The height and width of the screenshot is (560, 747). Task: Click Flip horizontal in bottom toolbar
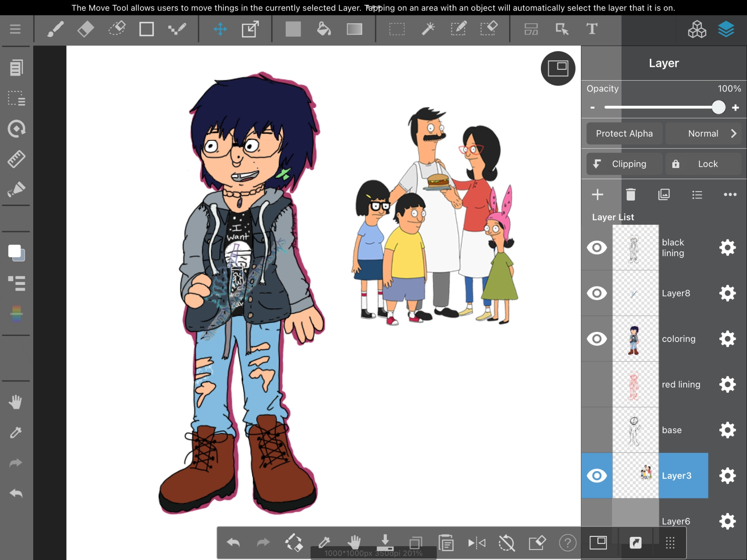tap(477, 543)
